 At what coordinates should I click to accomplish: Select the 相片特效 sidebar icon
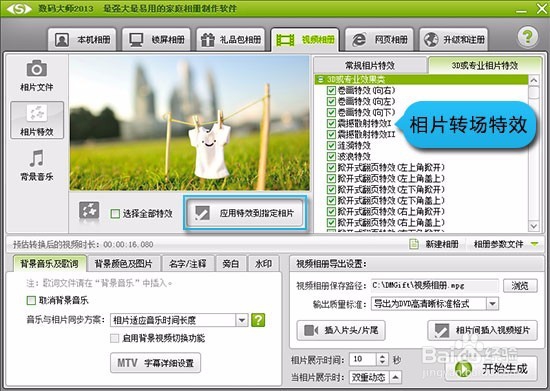[x=37, y=120]
